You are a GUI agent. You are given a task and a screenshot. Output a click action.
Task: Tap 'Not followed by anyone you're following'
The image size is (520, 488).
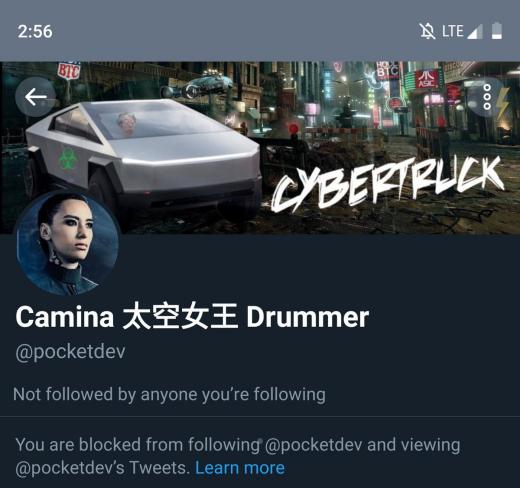[169, 394]
